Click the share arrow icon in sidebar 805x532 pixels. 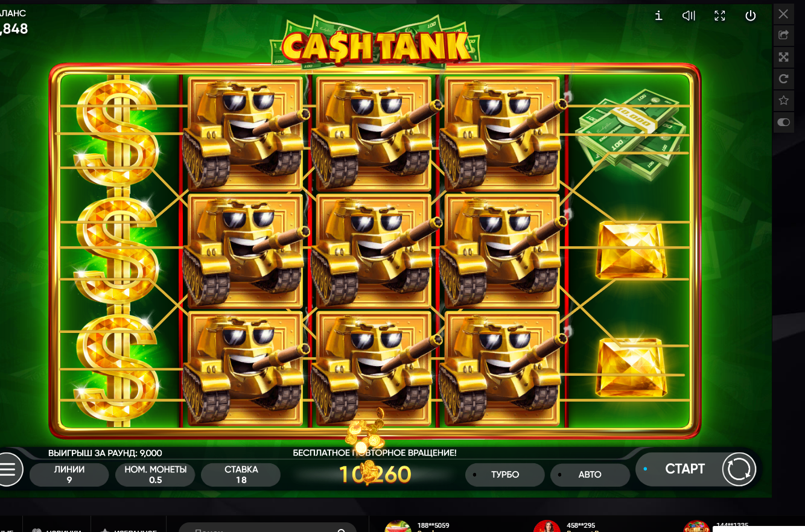tap(783, 35)
